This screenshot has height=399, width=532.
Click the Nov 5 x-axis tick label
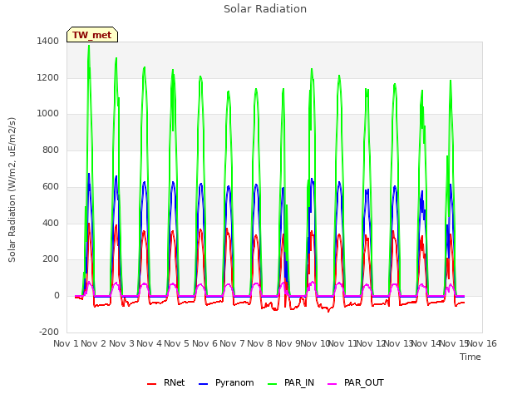[x=176, y=343]
